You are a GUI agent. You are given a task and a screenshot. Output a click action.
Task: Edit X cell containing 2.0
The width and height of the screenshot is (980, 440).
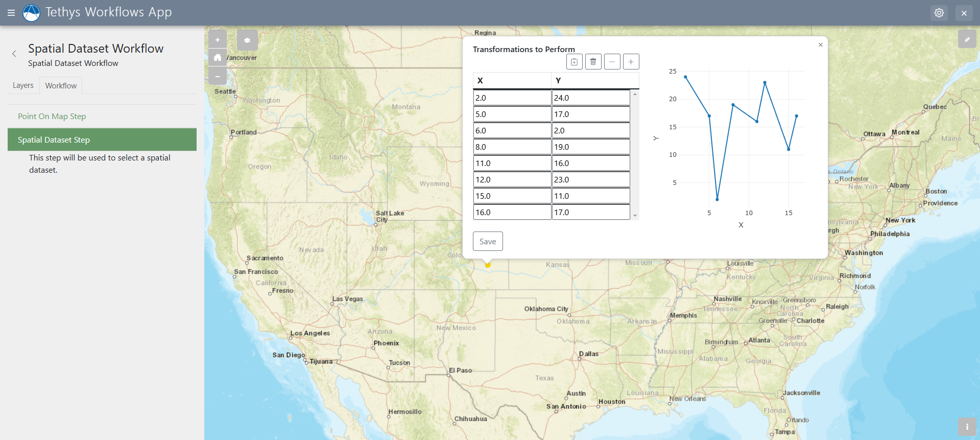click(x=512, y=98)
